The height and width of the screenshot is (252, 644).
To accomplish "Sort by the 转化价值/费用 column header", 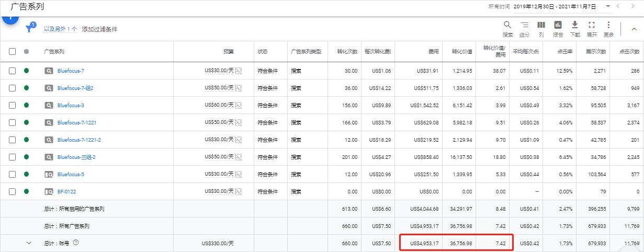I will coord(494,51).
